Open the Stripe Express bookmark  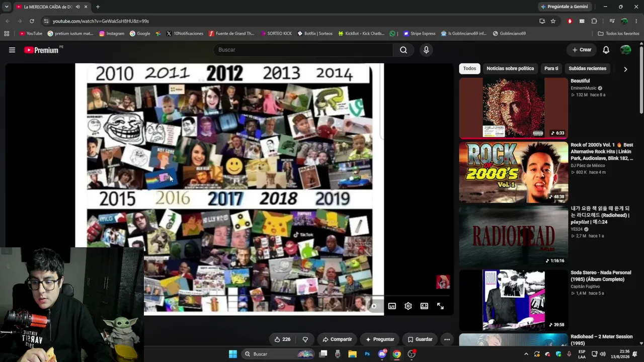pos(419,34)
